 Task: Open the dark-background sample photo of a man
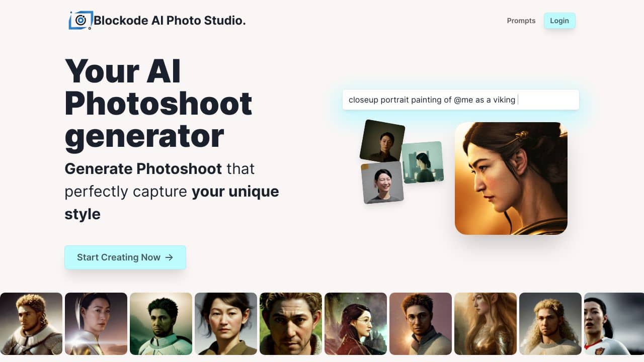point(382,141)
